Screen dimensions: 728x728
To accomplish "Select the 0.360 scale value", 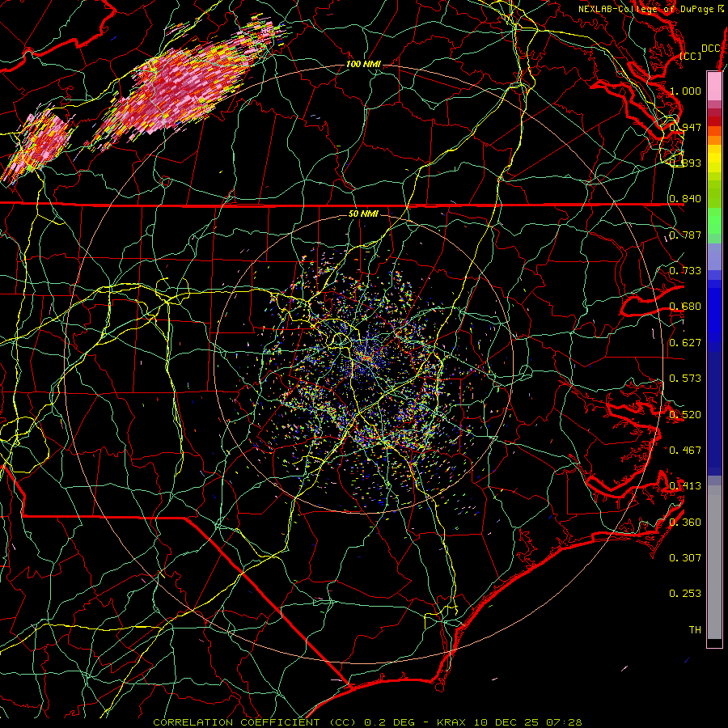I will (x=685, y=523).
